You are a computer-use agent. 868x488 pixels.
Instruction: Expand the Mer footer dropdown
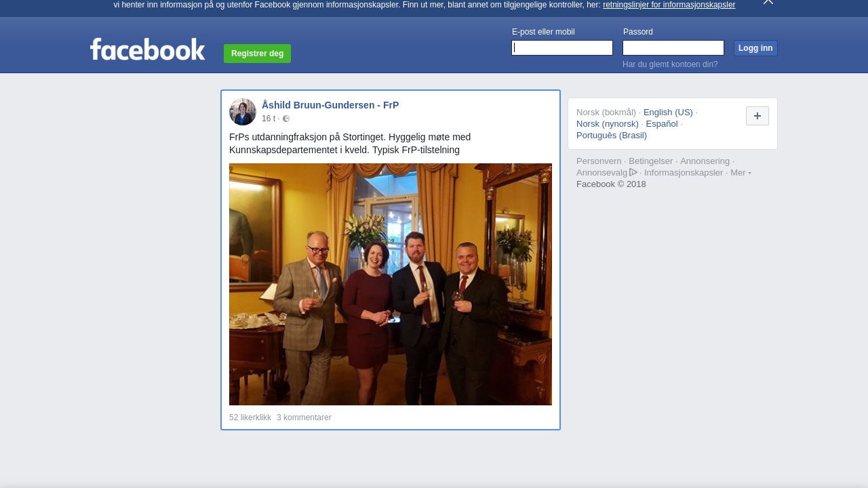(741, 173)
